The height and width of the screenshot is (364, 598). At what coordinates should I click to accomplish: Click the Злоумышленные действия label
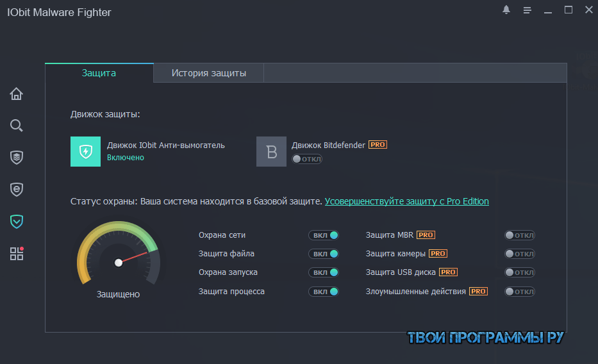click(416, 292)
